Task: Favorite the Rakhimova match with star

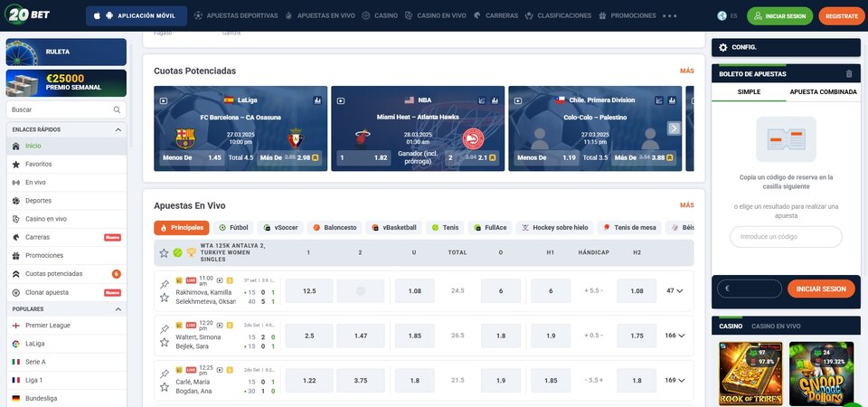Action: coord(164,298)
